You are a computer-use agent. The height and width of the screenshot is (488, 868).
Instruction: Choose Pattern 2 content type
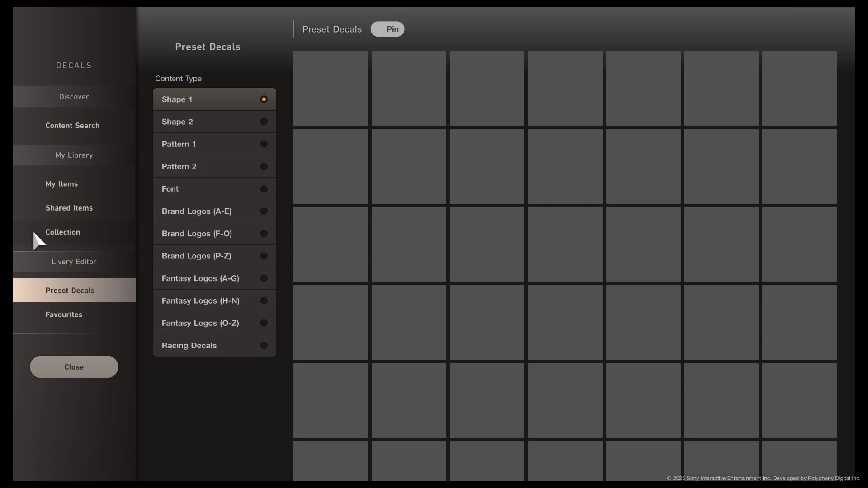[x=214, y=167]
